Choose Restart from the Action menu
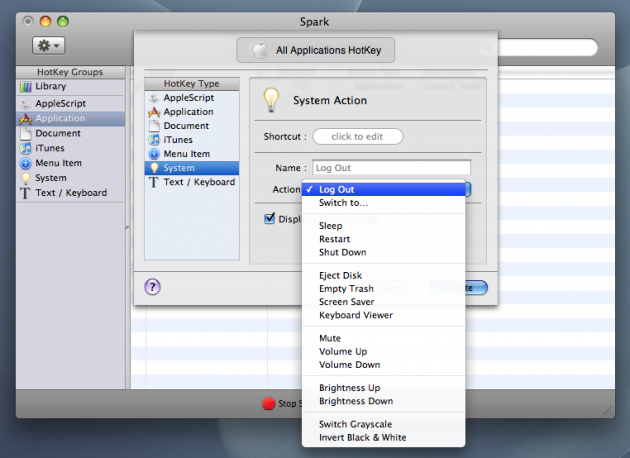The width and height of the screenshot is (630, 458). [384, 239]
